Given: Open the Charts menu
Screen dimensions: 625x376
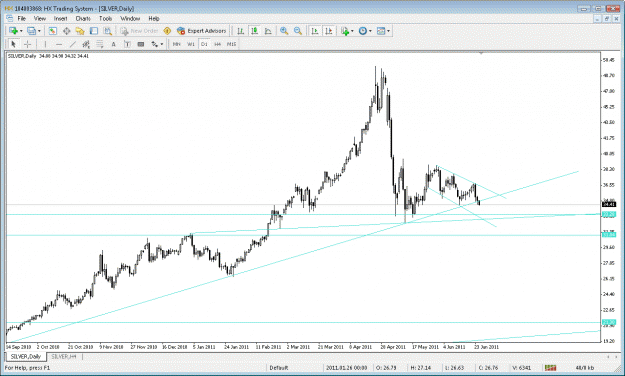Looking at the screenshot, I should (x=83, y=18).
